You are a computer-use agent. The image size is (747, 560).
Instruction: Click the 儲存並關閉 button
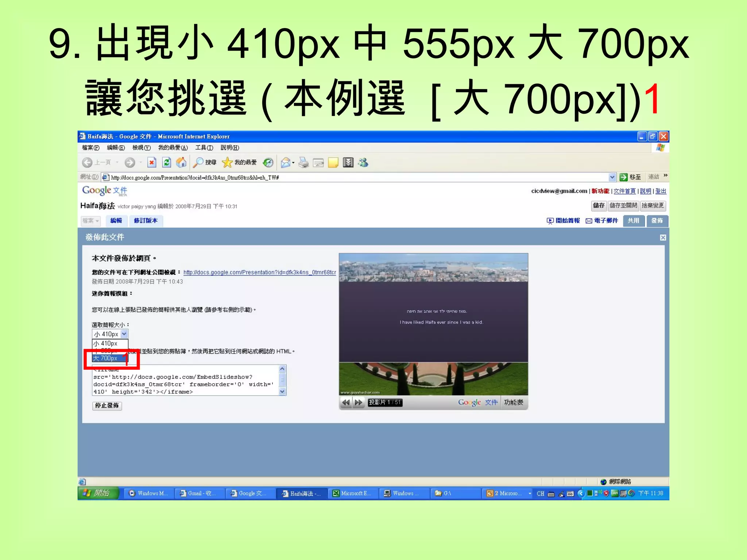coord(623,206)
